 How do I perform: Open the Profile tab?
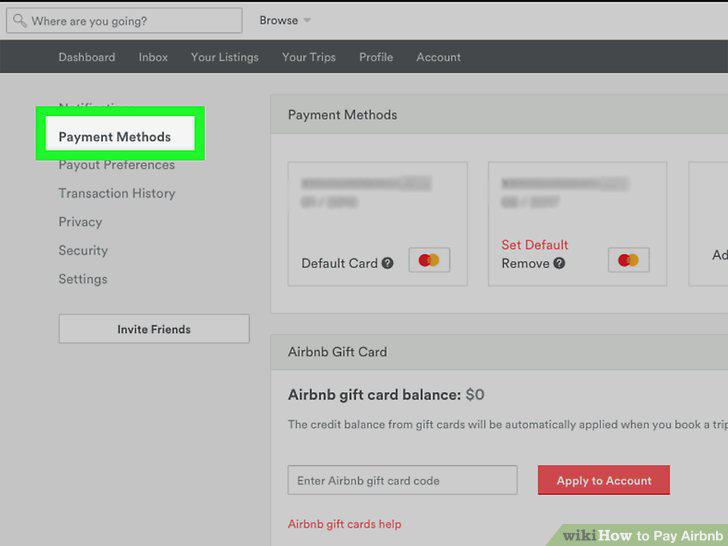(376, 57)
